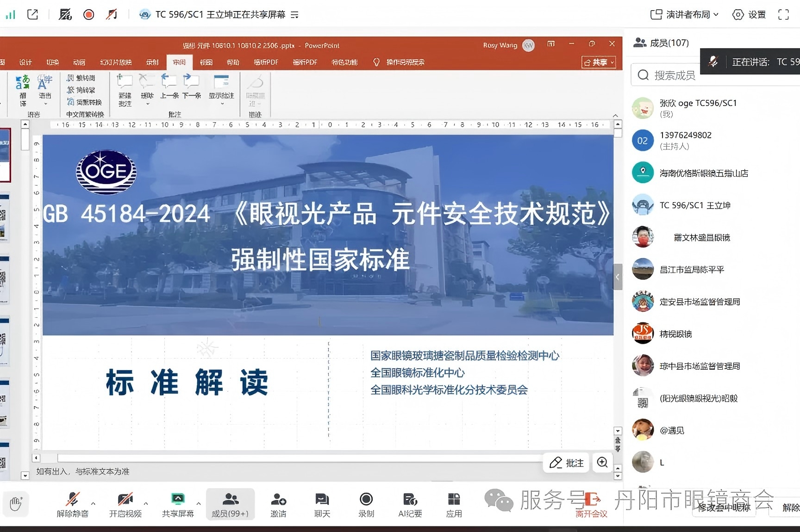Enter full screen mode icon
The width and height of the screenshot is (800, 532).
[783, 15]
